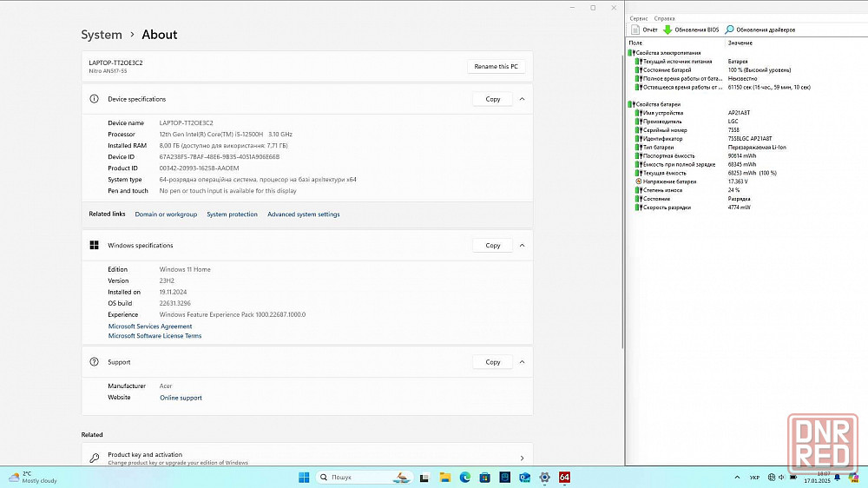Open Product key and activation chevron
This screenshot has height=488, width=868.
coord(522,458)
